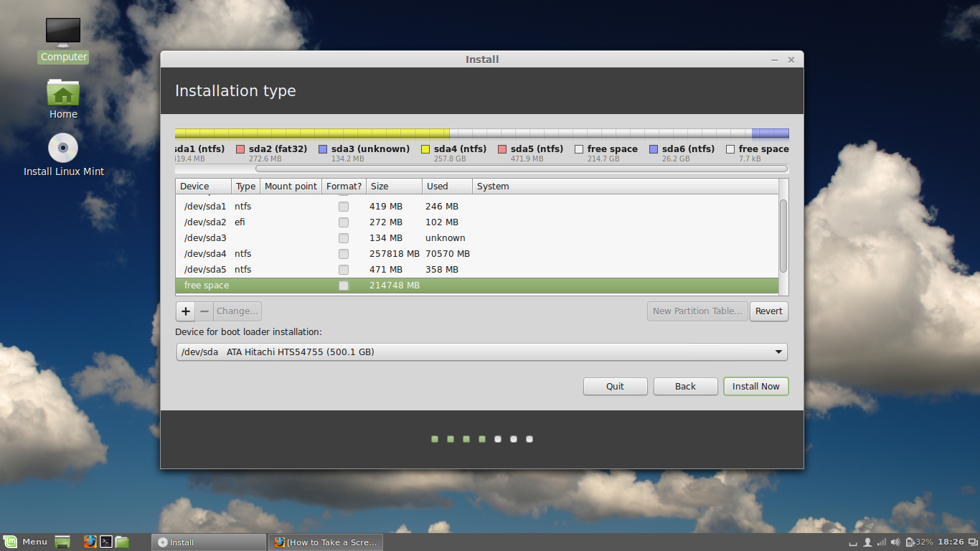
Task: Open Firefox from the panel launcher
Action: click(90, 542)
